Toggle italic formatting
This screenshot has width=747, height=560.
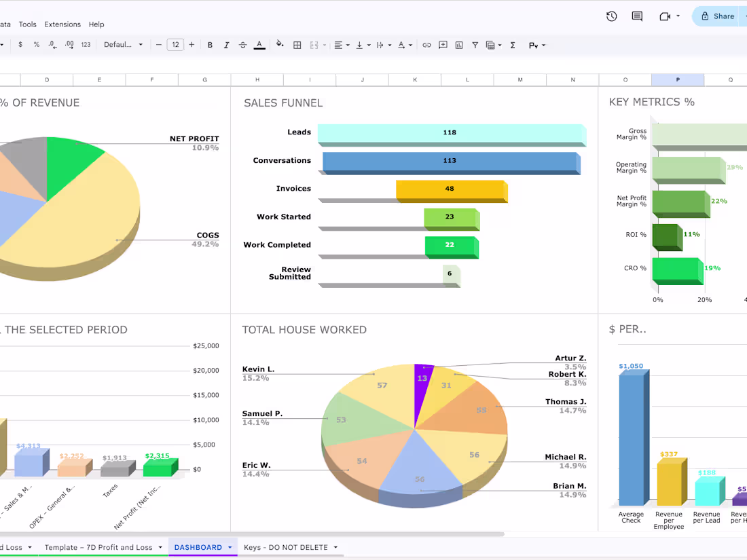click(226, 45)
